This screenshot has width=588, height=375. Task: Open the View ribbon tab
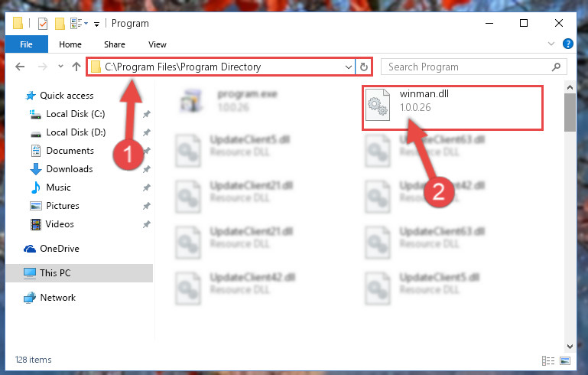pyautogui.click(x=157, y=44)
